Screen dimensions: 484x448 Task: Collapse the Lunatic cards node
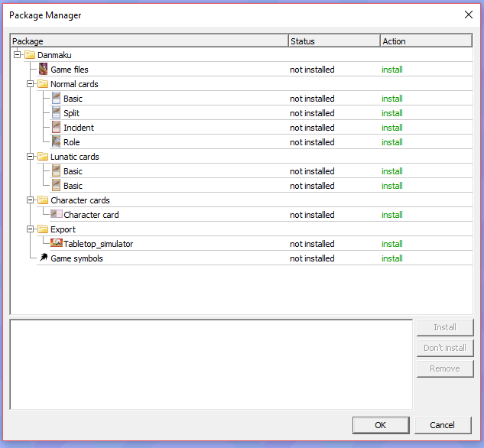point(31,157)
